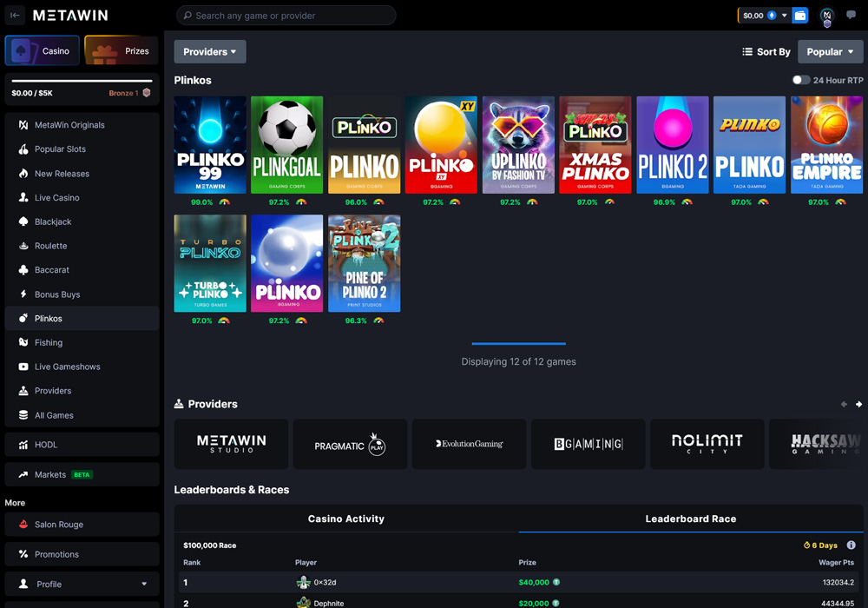
Task: Click the info icon next to 6 Days
Action: [851, 545]
